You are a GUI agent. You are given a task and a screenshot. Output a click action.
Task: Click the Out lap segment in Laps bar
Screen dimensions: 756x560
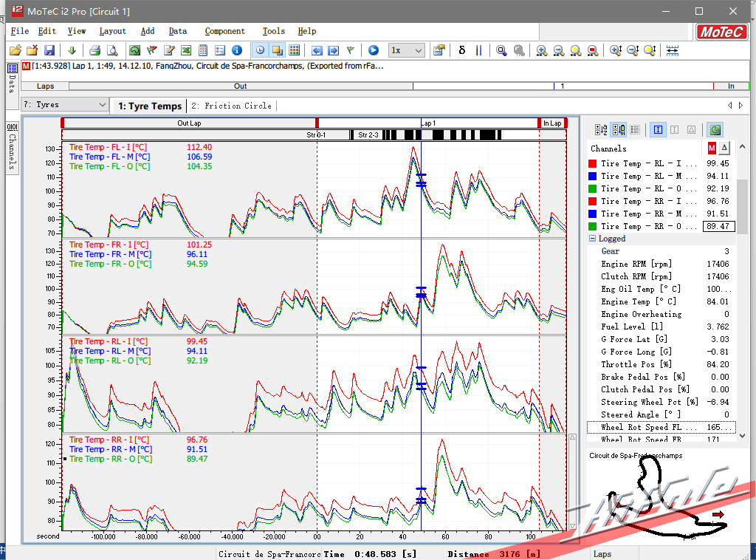[241, 86]
